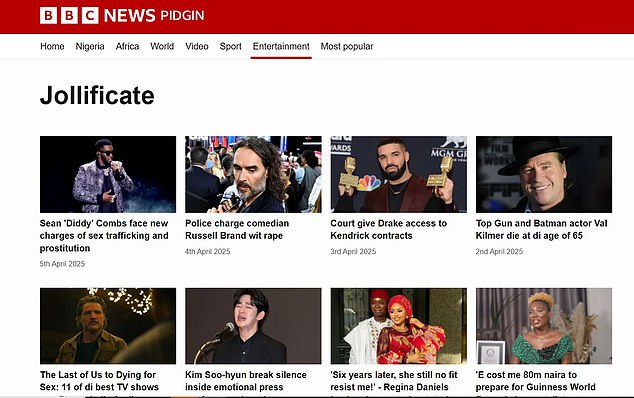Click the '4th April 2025' date text
This screenshot has width=634, height=398.
click(207, 252)
